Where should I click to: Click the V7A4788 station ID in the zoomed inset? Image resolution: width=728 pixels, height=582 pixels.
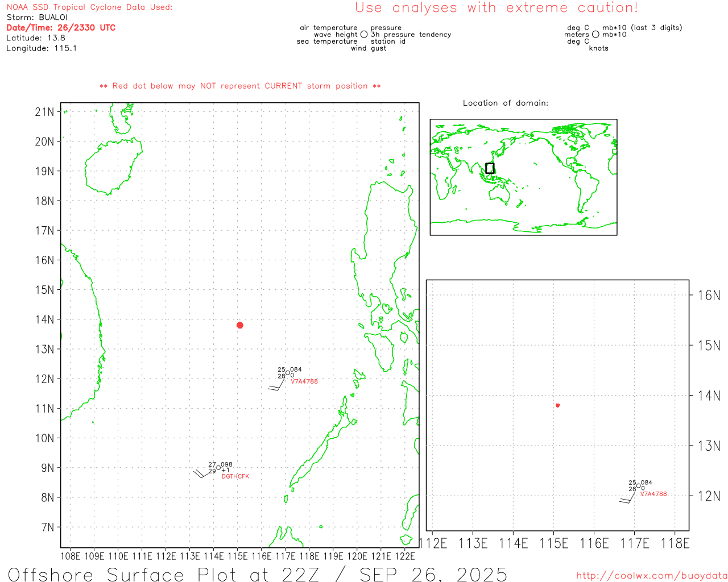click(x=653, y=494)
